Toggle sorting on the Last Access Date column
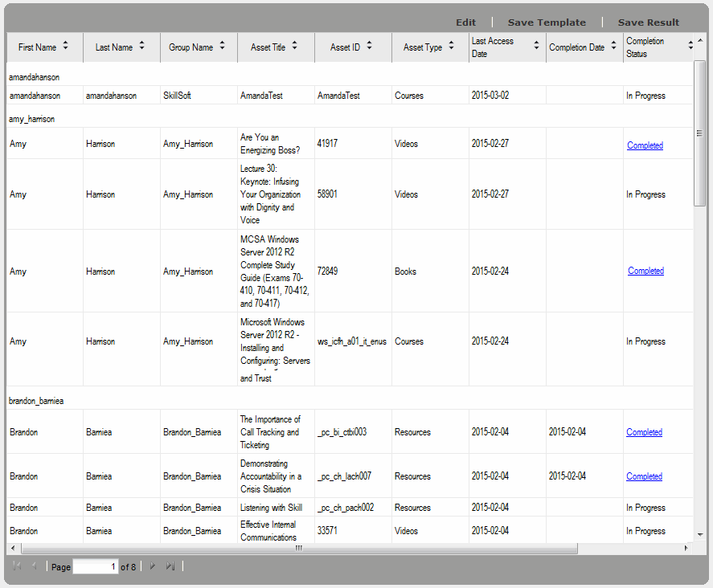Screen dimensions: 713x588 click(x=536, y=46)
